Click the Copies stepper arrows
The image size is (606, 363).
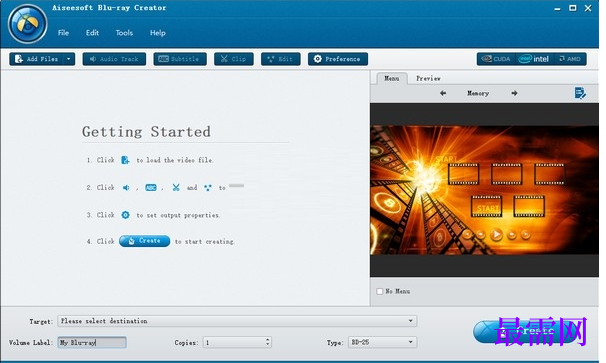[267, 342]
